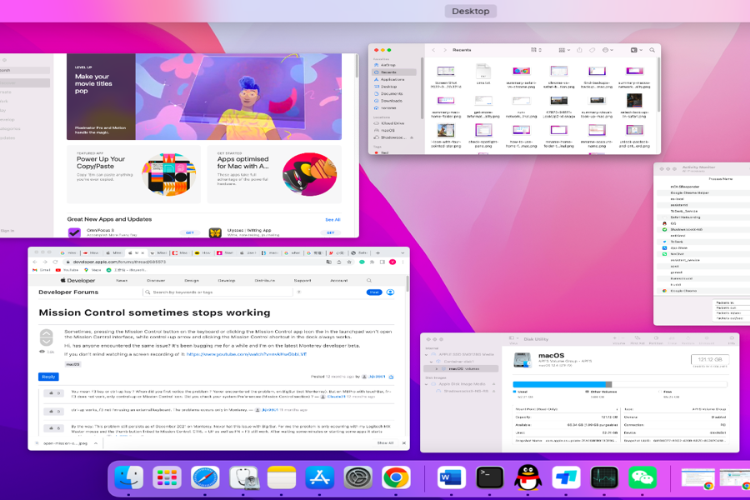Click the Chrome reload button
The width and height of the screenshot is (750, 500).
point(55,262)
